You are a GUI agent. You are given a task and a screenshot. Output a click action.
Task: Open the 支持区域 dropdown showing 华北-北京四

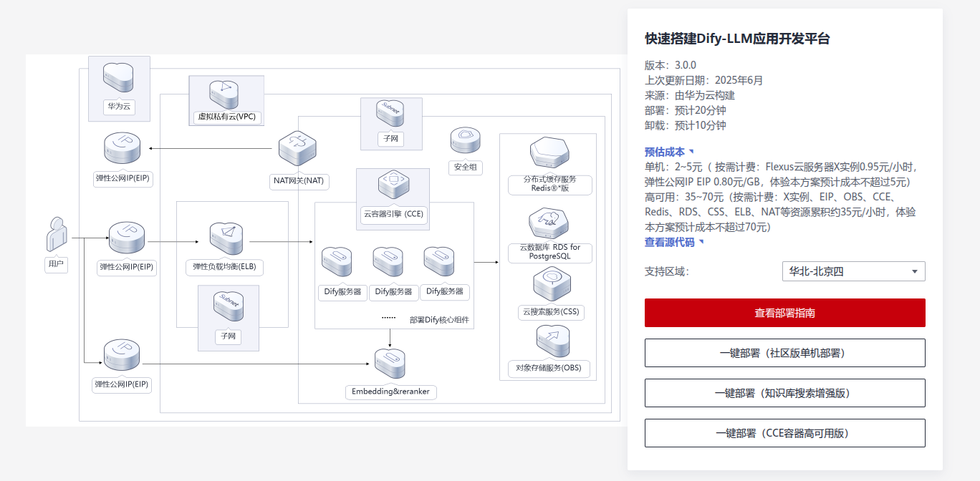click(x=853, y=271)
